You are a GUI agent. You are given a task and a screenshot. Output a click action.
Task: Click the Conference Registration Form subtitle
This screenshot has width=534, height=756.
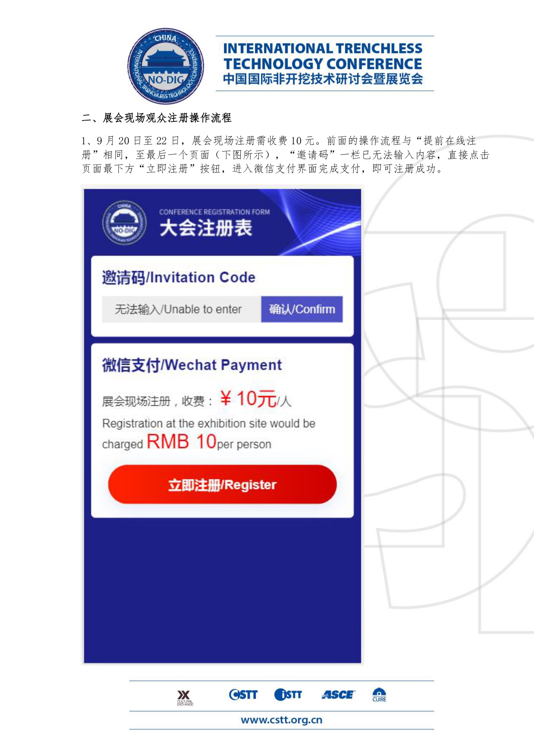214,212
